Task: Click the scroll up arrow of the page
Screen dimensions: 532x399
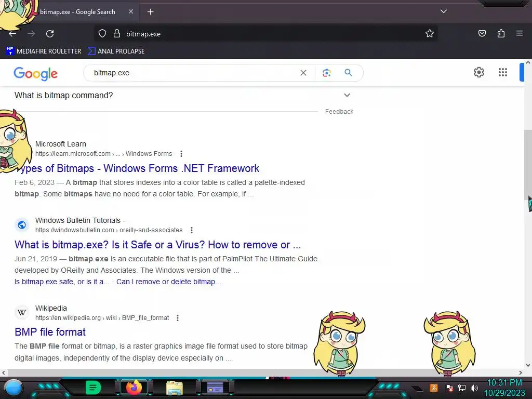Action: coord(528,62)
